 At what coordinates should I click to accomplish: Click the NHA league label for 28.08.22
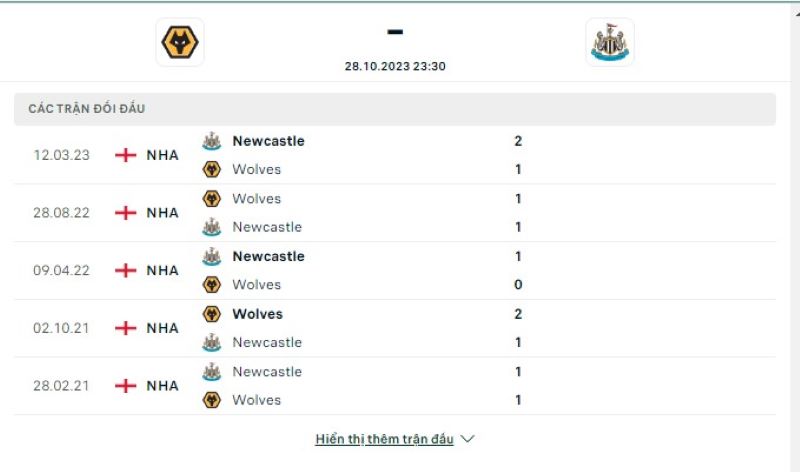pos(162,213)
